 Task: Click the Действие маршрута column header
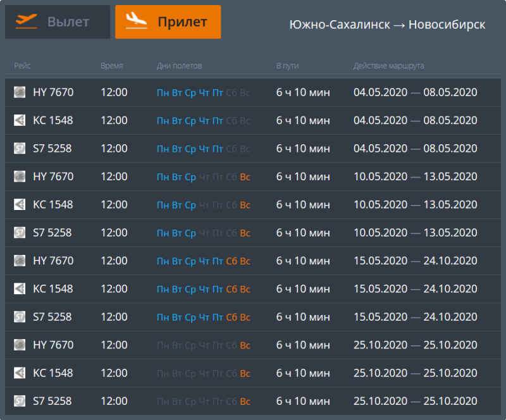[x=388, y=66]
